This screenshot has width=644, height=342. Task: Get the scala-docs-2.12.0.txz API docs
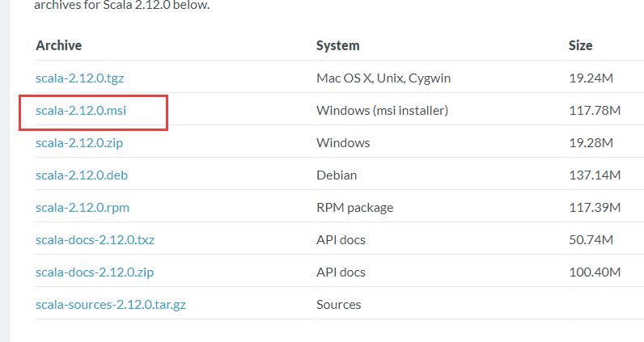coord(95,240)
